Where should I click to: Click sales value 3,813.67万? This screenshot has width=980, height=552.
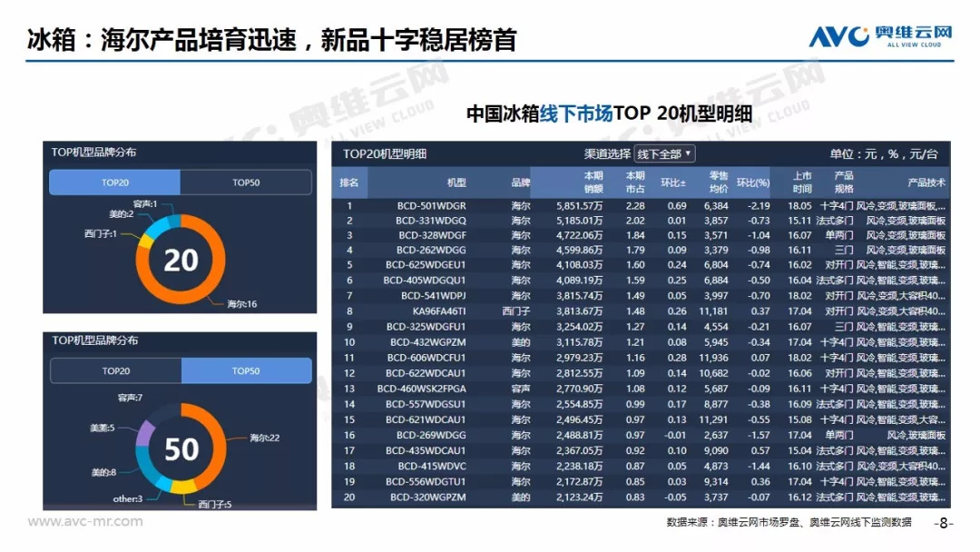click(579, 310)
